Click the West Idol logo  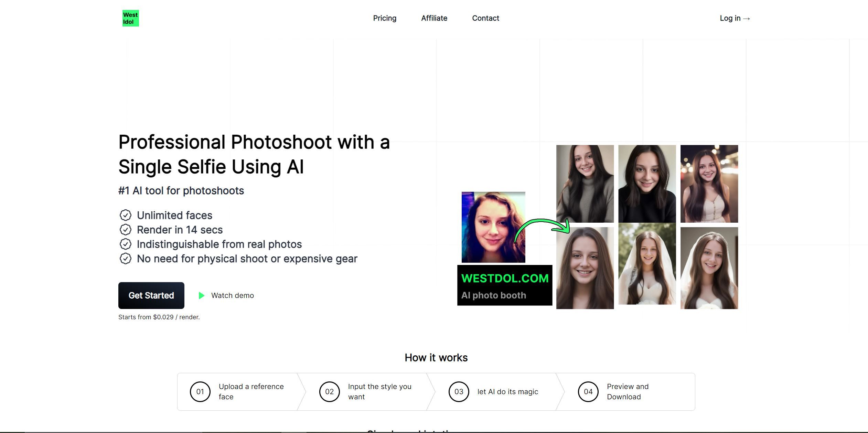[x=130, y=18]
